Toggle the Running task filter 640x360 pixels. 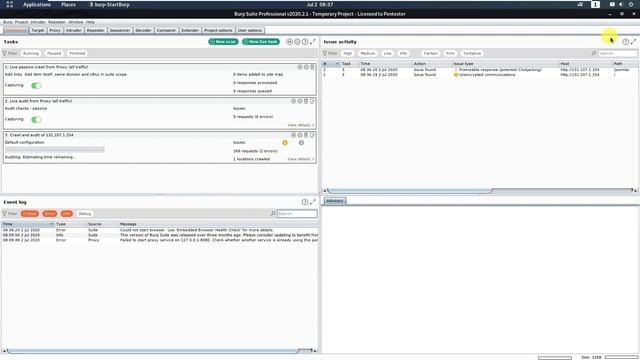coord(31,53)
